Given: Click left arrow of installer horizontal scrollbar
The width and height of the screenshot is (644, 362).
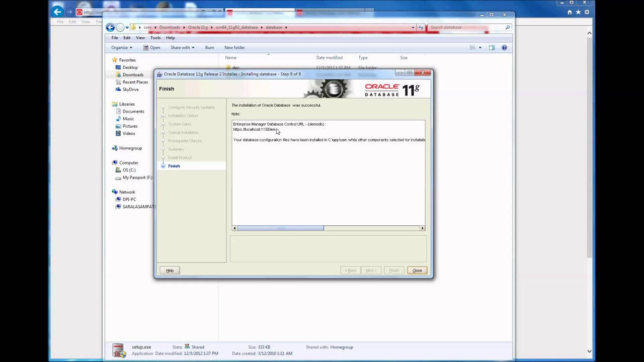Looking at the screenshot, I should click(234, 228).
